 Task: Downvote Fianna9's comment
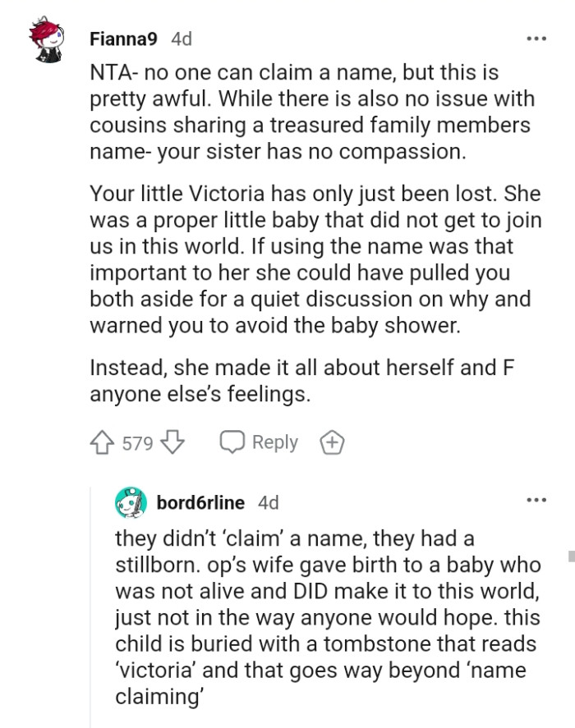(x=172, y=443)
